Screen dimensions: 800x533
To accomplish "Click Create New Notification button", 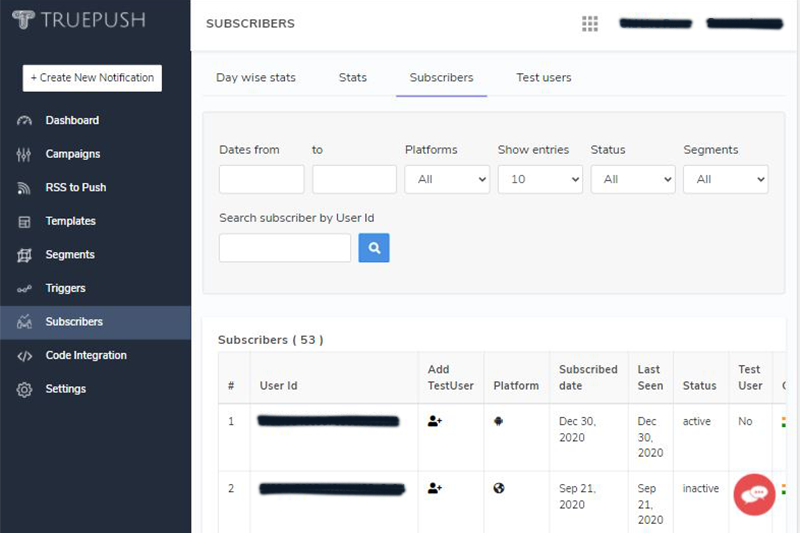I will coord(92,78).
